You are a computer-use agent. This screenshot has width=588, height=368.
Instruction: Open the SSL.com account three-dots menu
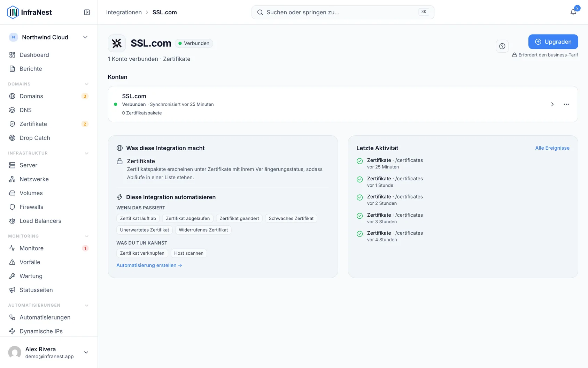[566, 104]
